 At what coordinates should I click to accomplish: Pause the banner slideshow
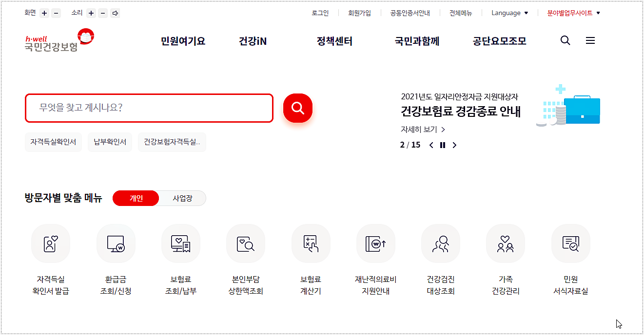[x=442, y=145]
